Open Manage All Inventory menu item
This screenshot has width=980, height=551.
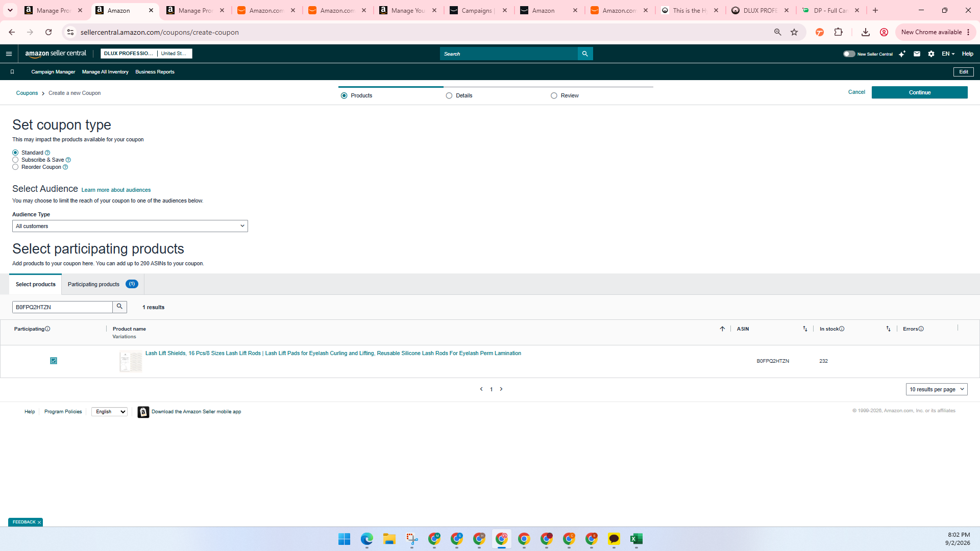(x=105, y=72)
